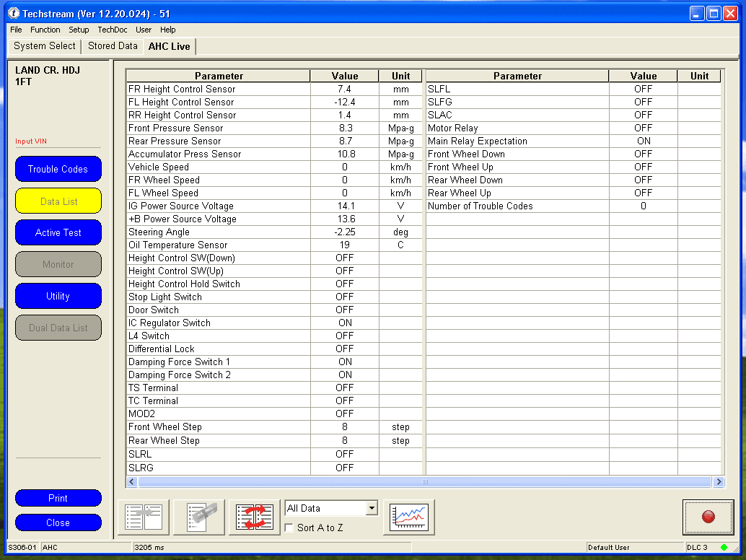Open the Function menu
The width and height of the screenshot is (746, 560).
[45, 30]
